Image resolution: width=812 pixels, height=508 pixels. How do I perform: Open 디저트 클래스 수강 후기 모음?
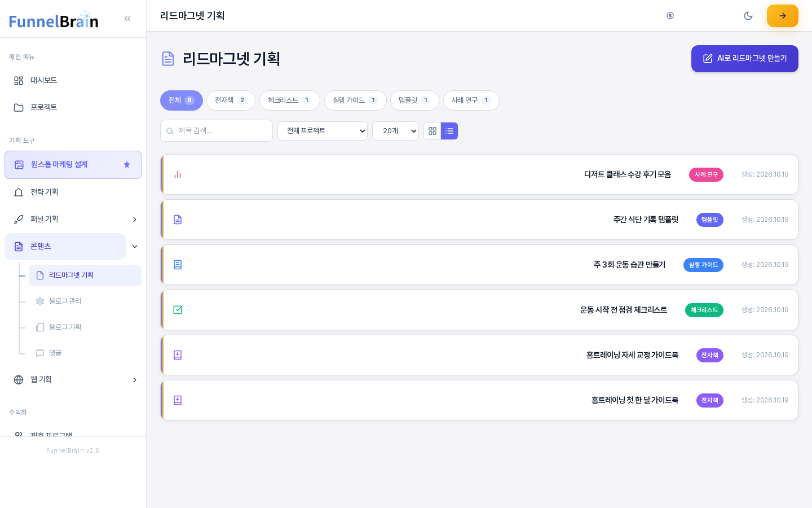(x=628, y=175)
